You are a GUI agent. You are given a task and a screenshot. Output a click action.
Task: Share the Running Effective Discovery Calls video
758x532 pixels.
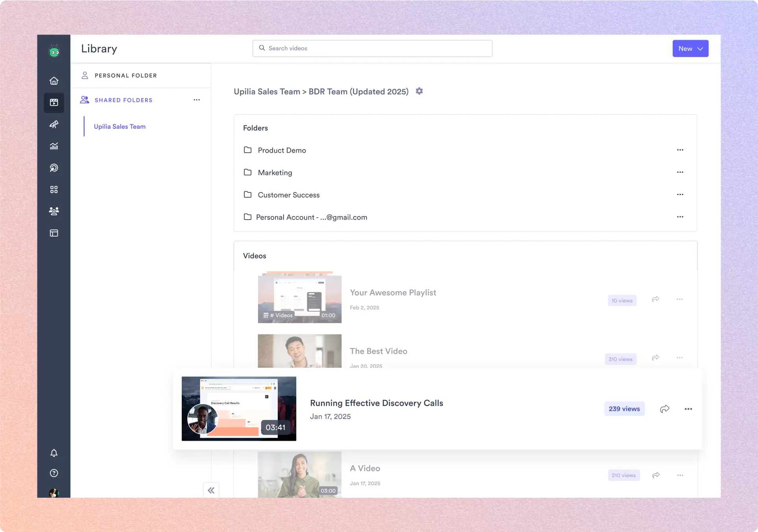point(664,409)
